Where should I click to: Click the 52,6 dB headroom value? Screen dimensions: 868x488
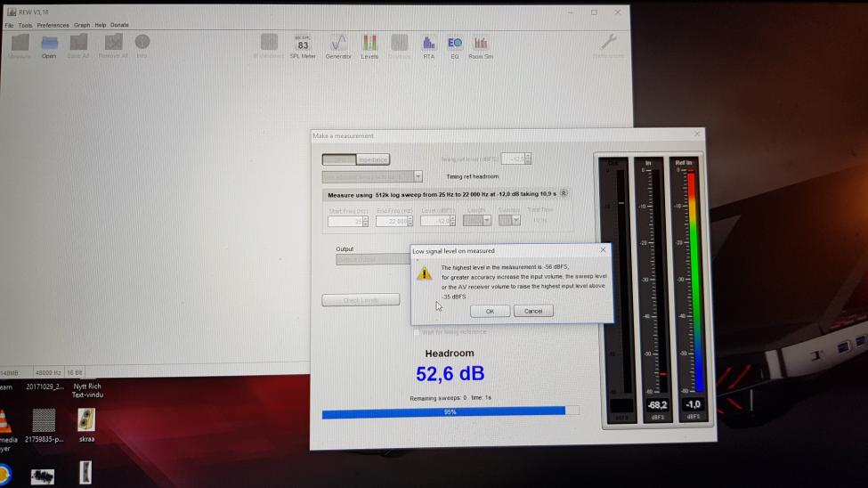tap(450, 374)
